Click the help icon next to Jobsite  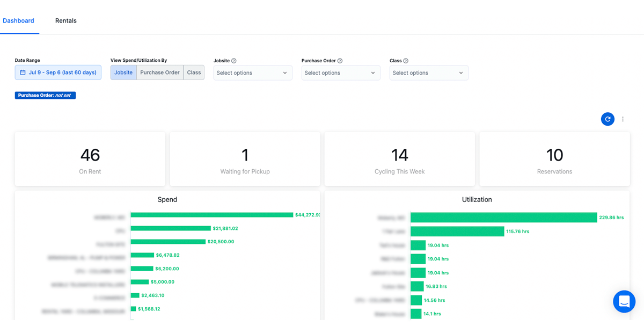[x=235, y=60]
